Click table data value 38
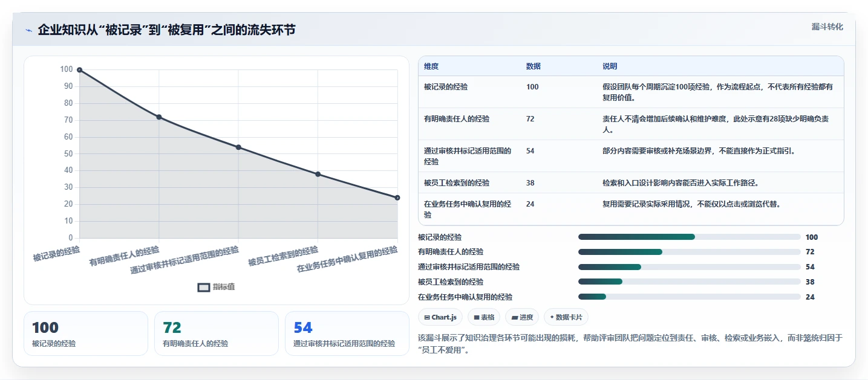Image resolution: width=868 pixels, height=380 pixels. coord(530,183)
